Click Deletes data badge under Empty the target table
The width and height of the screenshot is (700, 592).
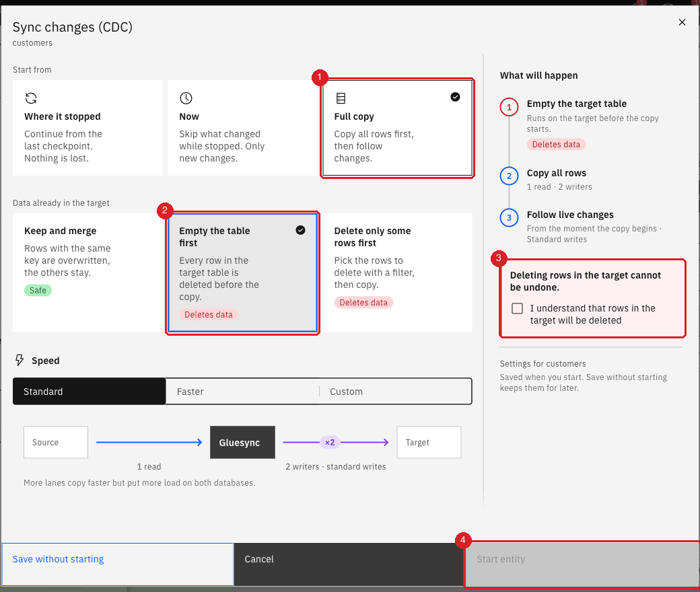(x=556, y=144)
